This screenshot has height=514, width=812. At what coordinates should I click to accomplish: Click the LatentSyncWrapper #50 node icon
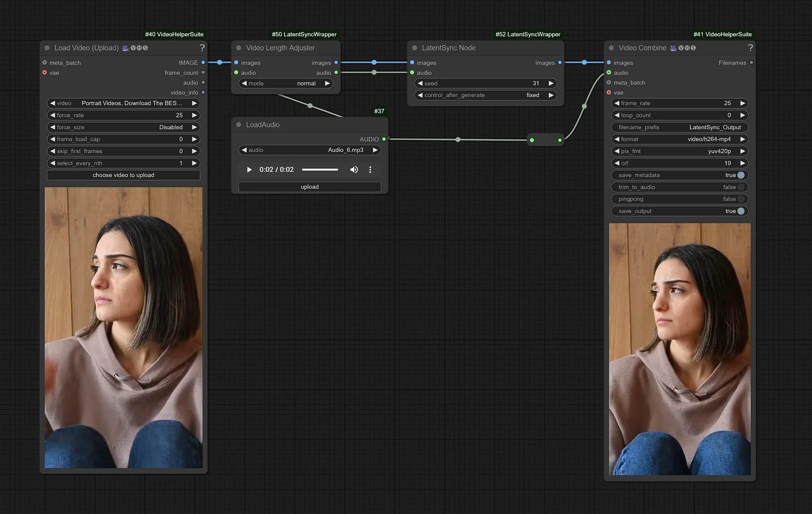[239, 48]
